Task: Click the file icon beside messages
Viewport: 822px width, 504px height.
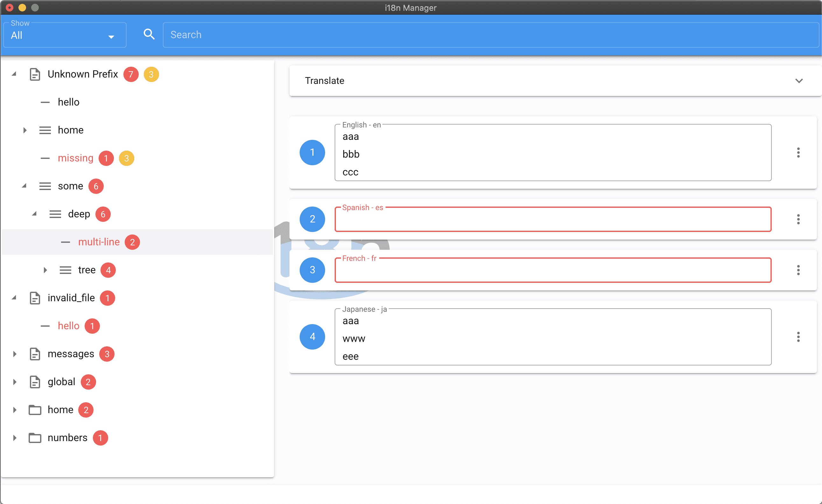Action: click(35, 354)
